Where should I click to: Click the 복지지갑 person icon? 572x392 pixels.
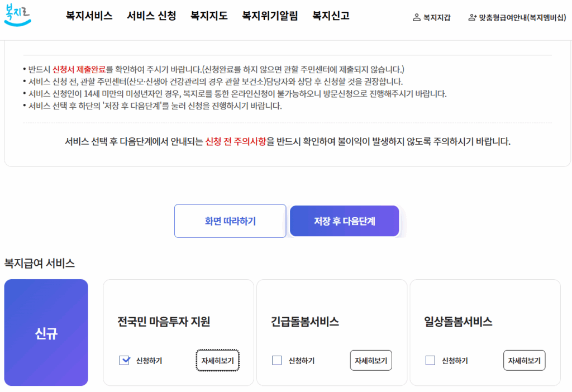click(416, 17)
